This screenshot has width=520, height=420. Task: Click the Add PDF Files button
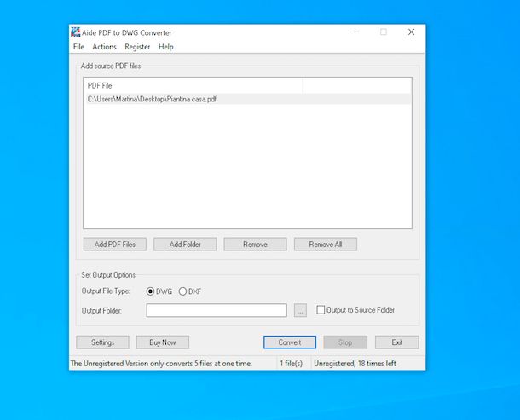click(115, 245)
